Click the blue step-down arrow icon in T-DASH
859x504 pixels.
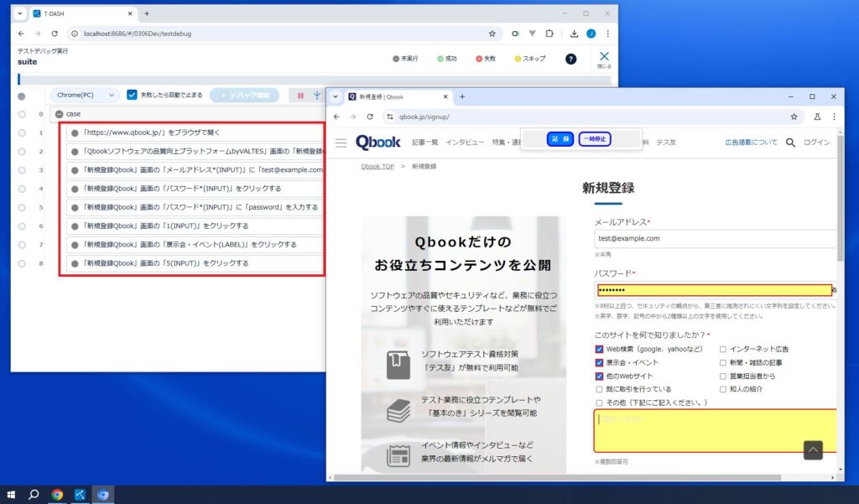316,96
